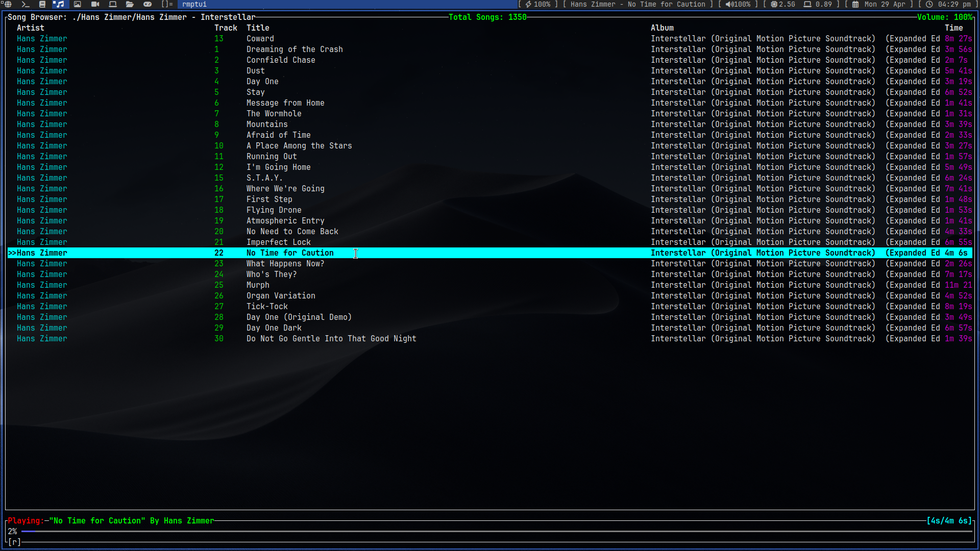The image size is (980, 551).
Task: Click the battery percentage indicator
Action: (x=538, y=4)
